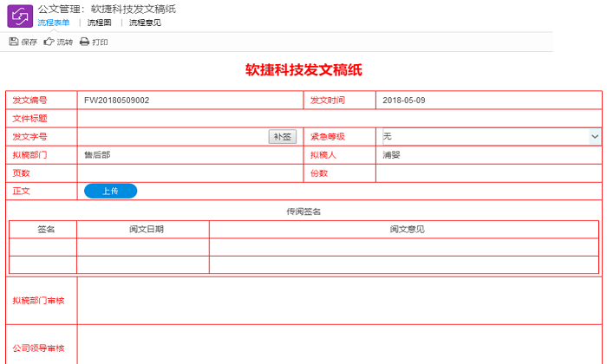Click the 软捷科技发文稿纸 red form title

coord(303,70)
